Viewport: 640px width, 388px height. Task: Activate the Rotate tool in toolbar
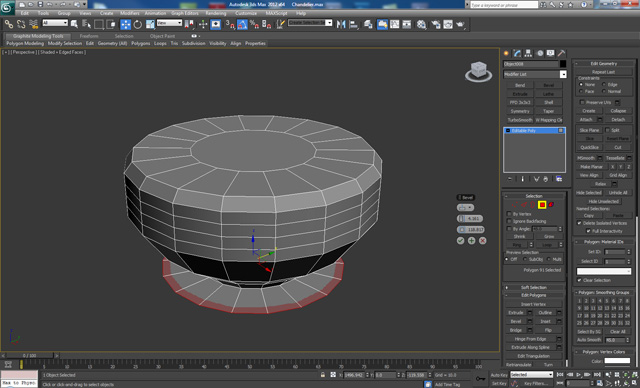coord(138,24)
